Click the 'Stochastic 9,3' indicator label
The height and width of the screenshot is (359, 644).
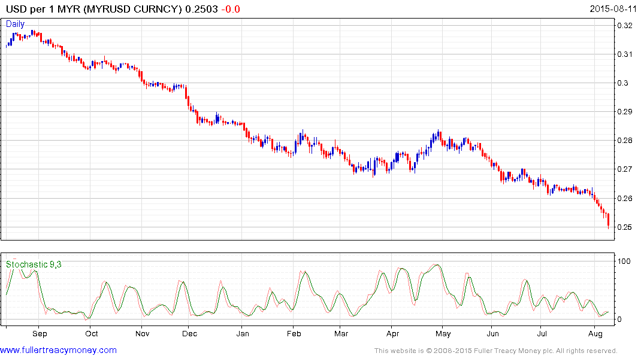34,264
